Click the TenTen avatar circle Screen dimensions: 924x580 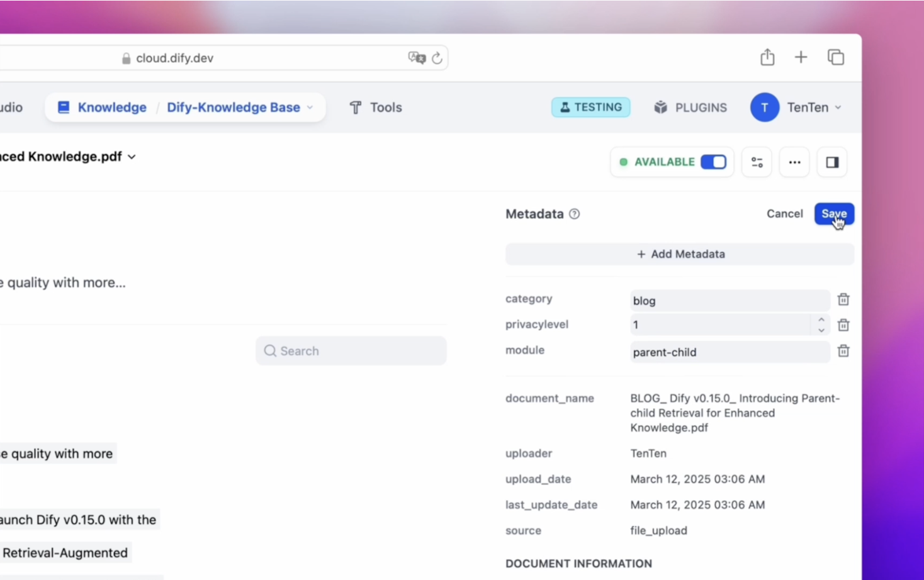(765, 108)
